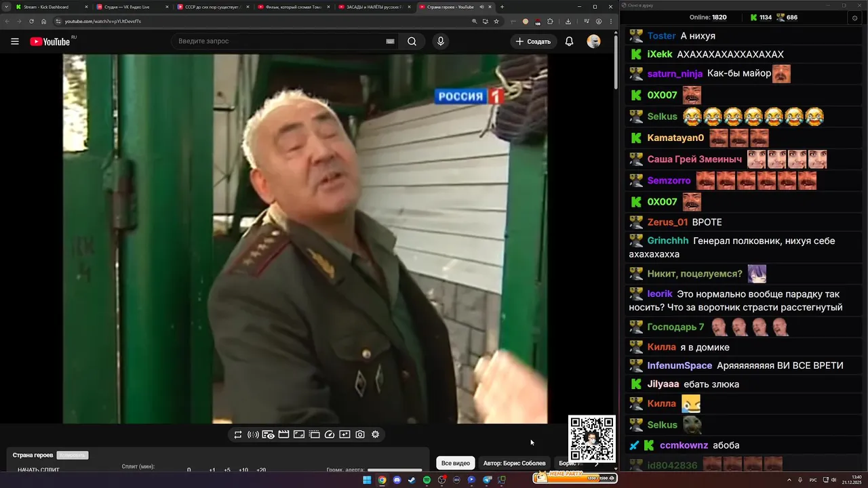The image size is (868, 488).
Task: Click chat message 'ебать злюка'
Action: [711, 384]
